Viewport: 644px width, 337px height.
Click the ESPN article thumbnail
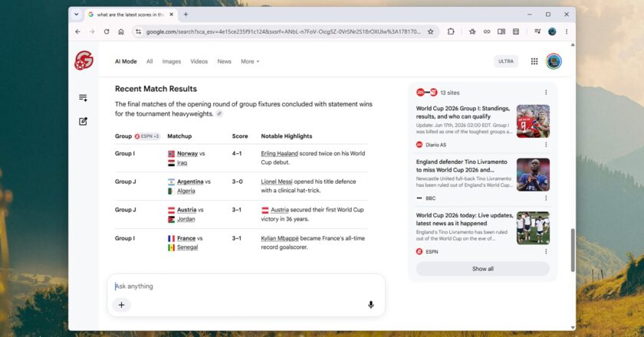coord(533,227)
